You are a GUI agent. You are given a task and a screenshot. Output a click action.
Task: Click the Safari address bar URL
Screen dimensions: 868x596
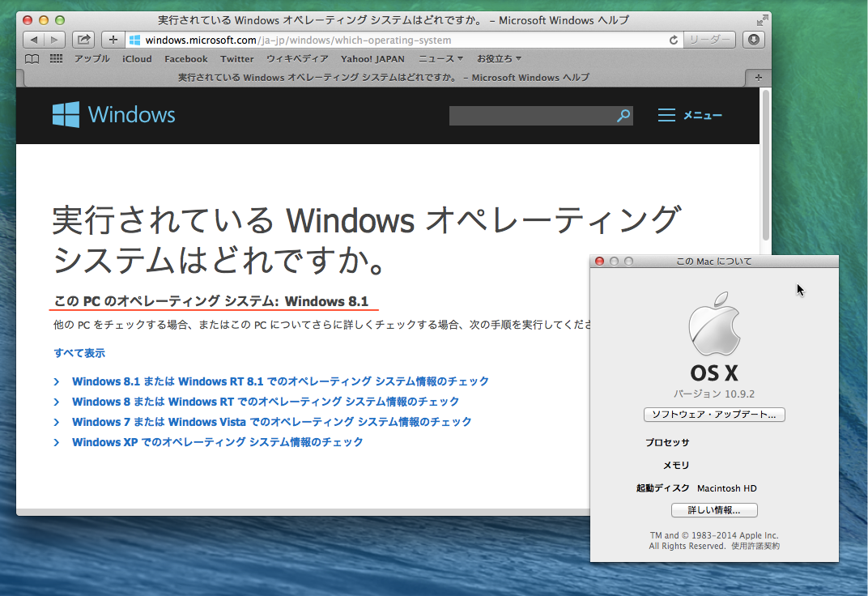point(298,40)
